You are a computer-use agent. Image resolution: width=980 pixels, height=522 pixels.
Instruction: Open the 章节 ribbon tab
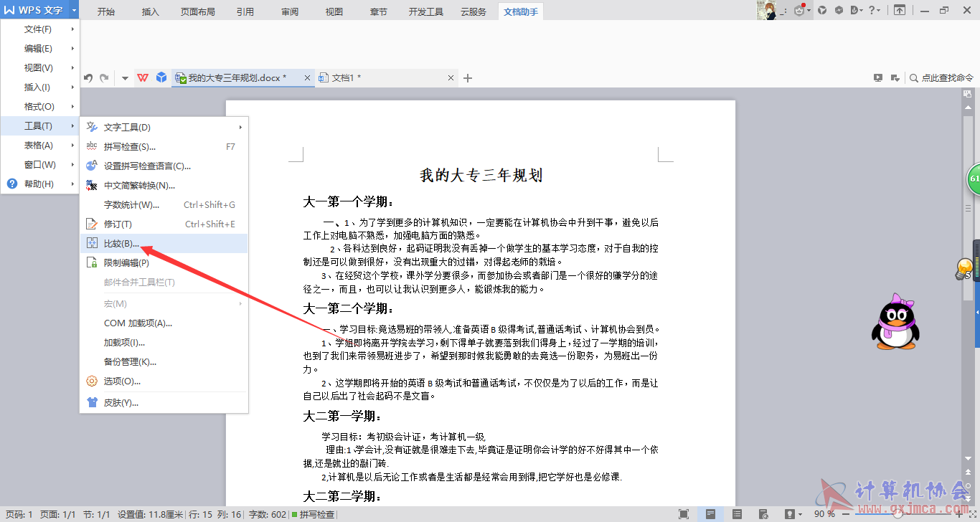379,11
